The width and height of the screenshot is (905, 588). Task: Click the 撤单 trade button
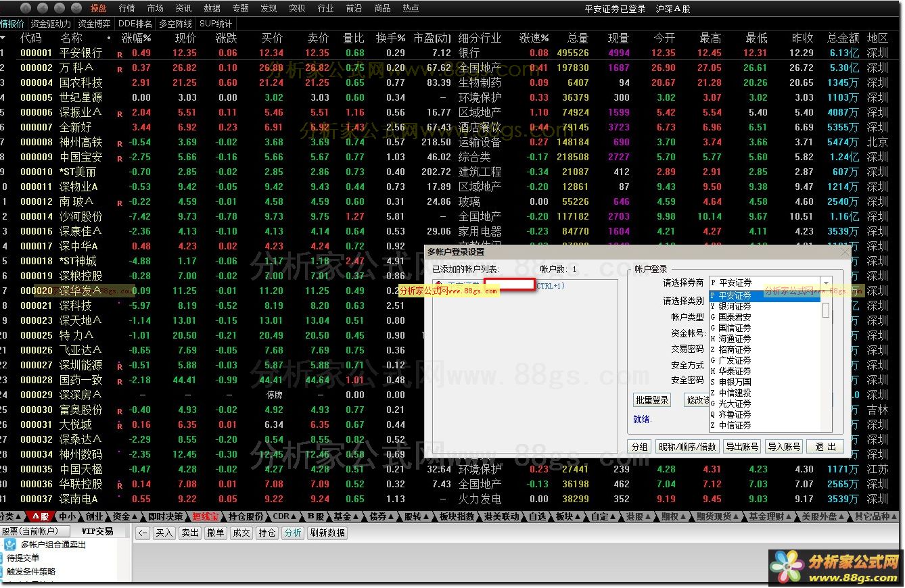tap(216, 533)
